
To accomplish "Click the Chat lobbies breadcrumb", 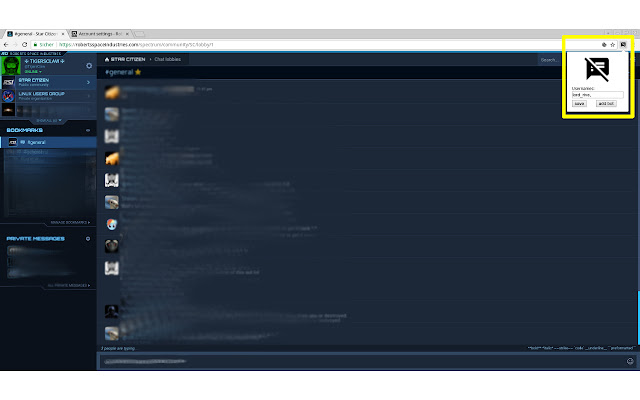I will pyautogui.click(x=167, y=59).
